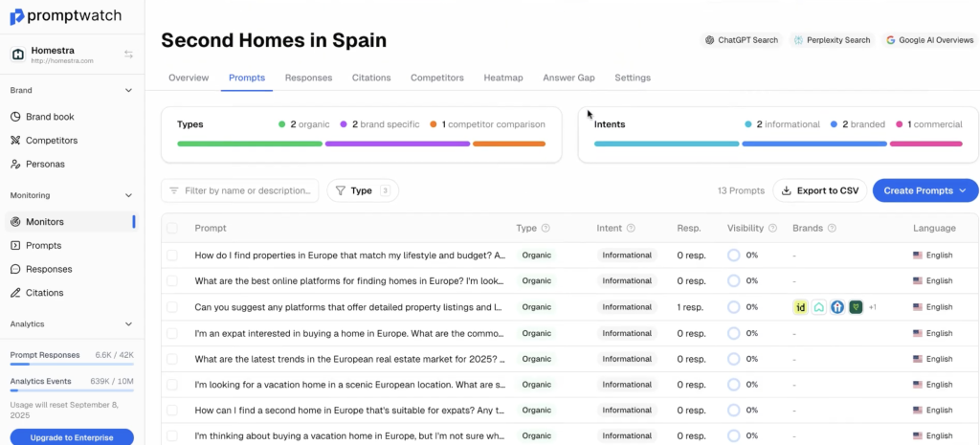The image size is (980, 445).
Task: Click Export to CSV button
Action: click(x=820, y=190)
